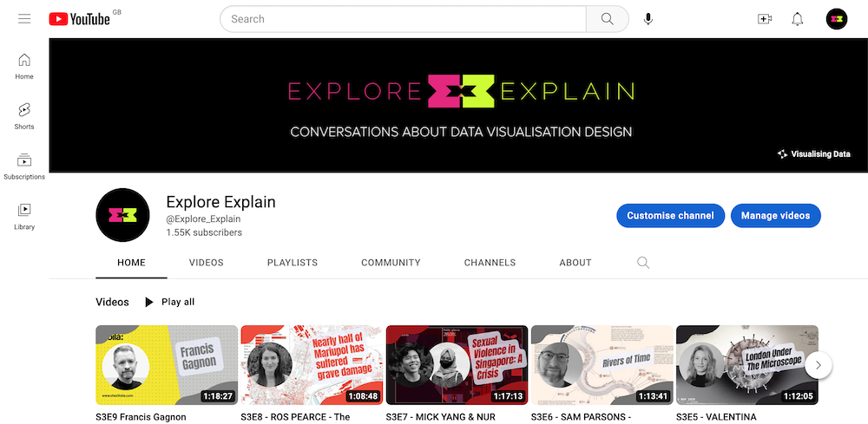Start voice search with microphone icon
Screen dimensions: 868x424
pos(648,19)
